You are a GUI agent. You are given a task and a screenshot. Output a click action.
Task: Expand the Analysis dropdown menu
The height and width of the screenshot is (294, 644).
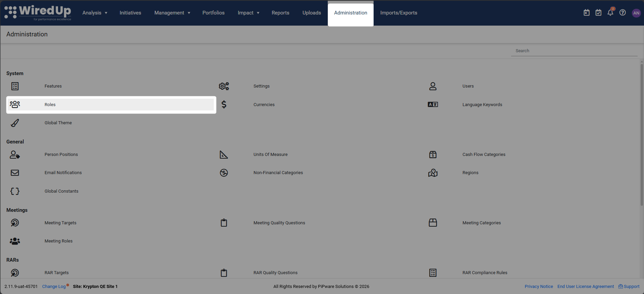[95, 13]
